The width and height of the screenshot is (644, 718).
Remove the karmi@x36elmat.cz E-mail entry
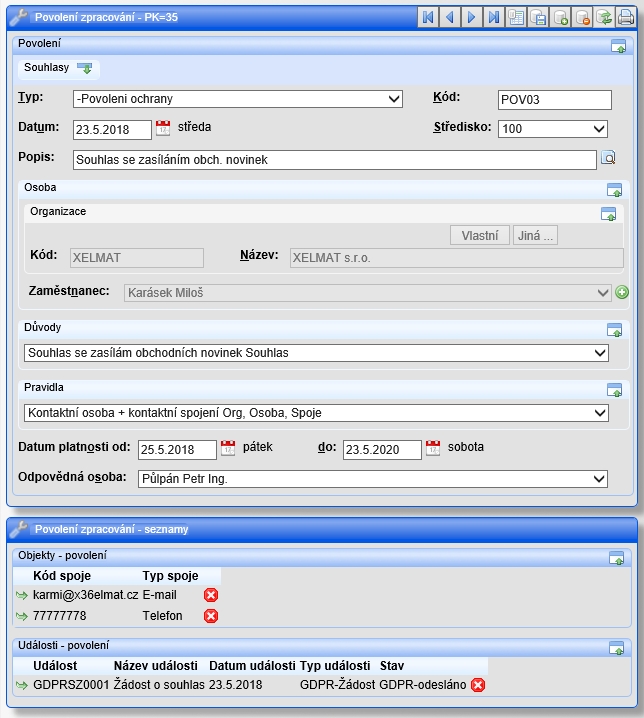click(211, 595)
